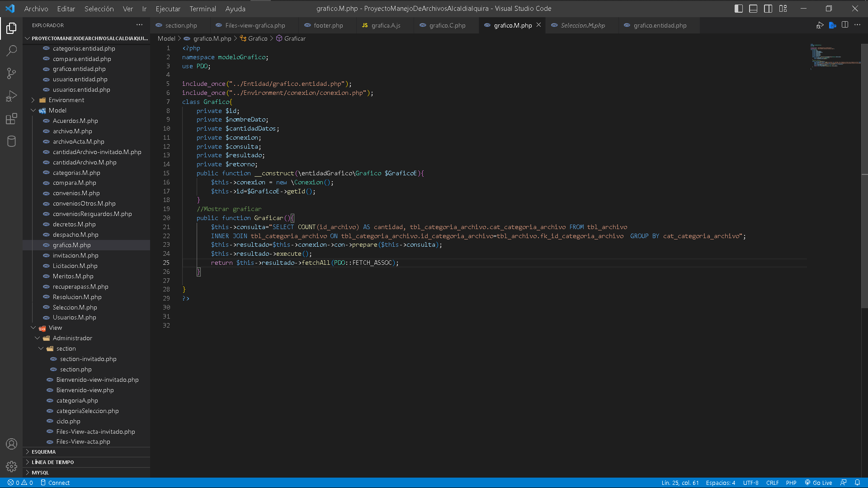Open the Run and Debug view

(11, 96)
